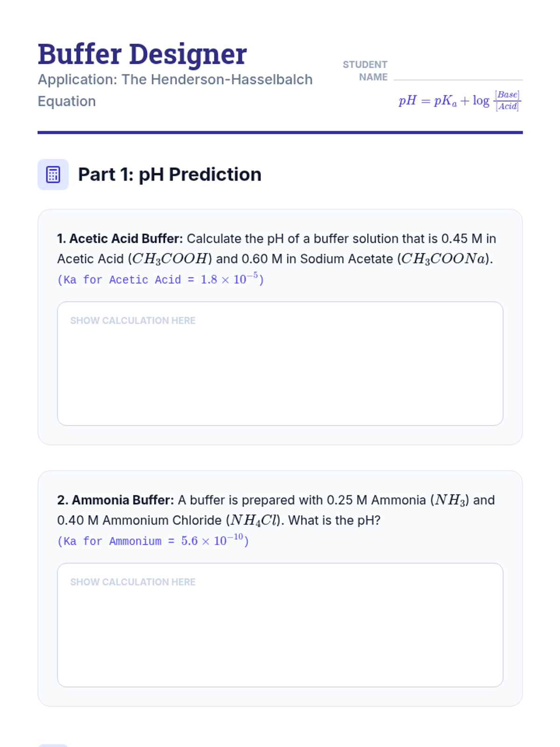The height and width of the screenshot is (747, 560).
Task: Click the STUDENT NAME label
Action: (x=365, y=70)
